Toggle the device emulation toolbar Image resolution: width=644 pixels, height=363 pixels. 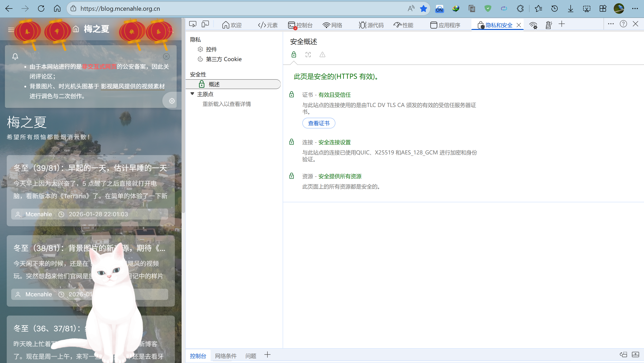[205, 24]
